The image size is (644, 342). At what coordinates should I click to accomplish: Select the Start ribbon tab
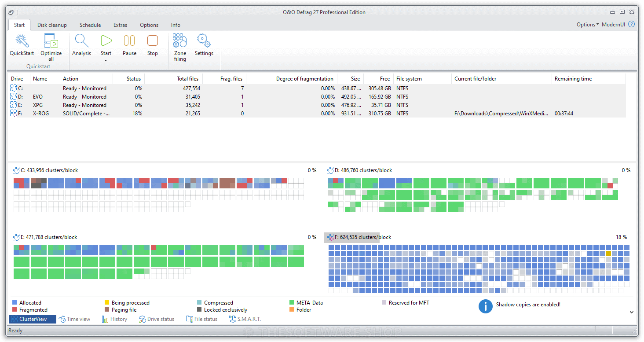(19, 25)
